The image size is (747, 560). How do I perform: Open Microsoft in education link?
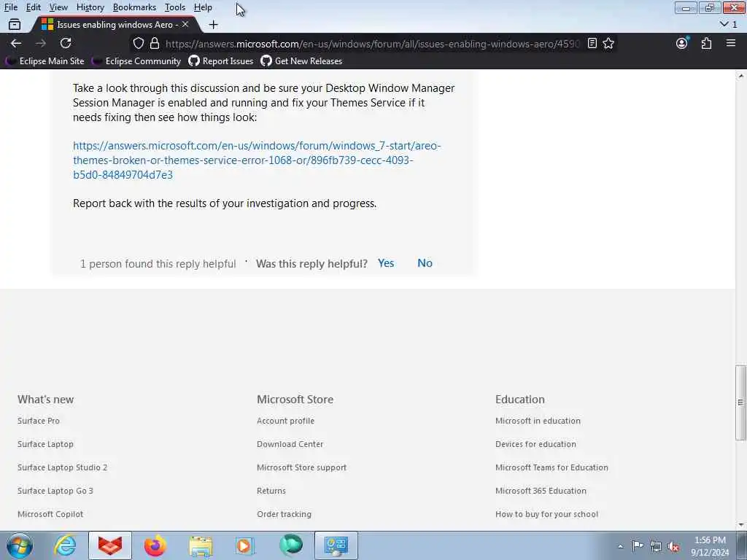(x=538, y=421)
